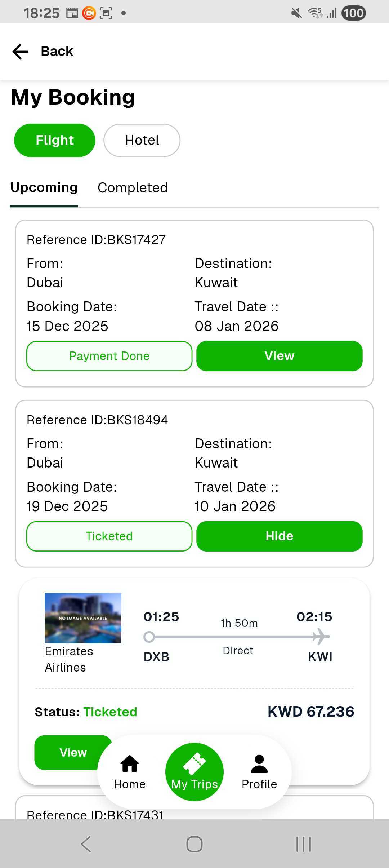Tap the Ticketed status button
389x868 pixels.
tap(109, 536)
